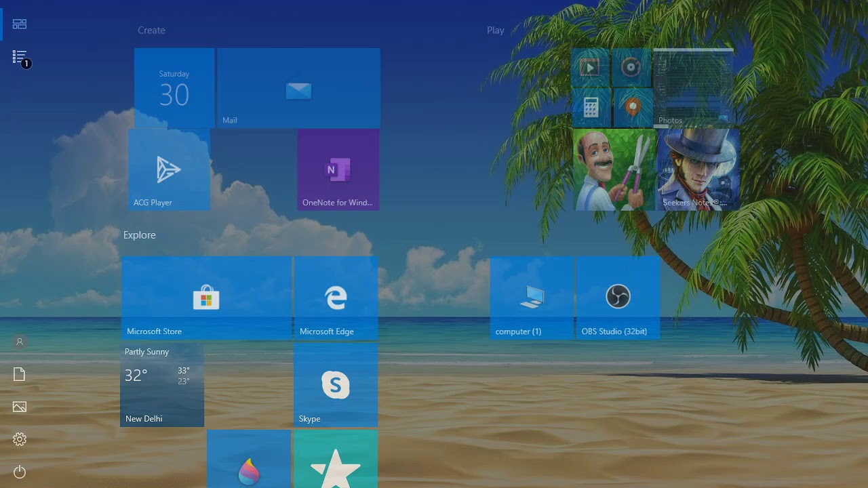Launch the ACG Player tile
868x488 pixels.
[169, 169]
